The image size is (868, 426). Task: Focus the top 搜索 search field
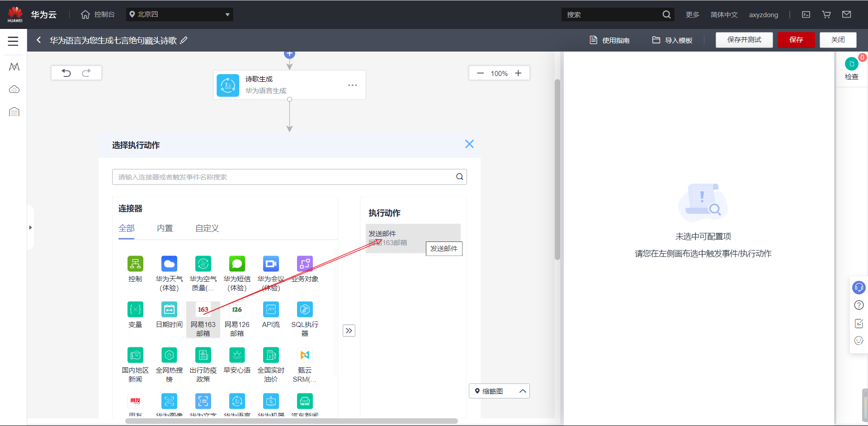pos(610,14)
